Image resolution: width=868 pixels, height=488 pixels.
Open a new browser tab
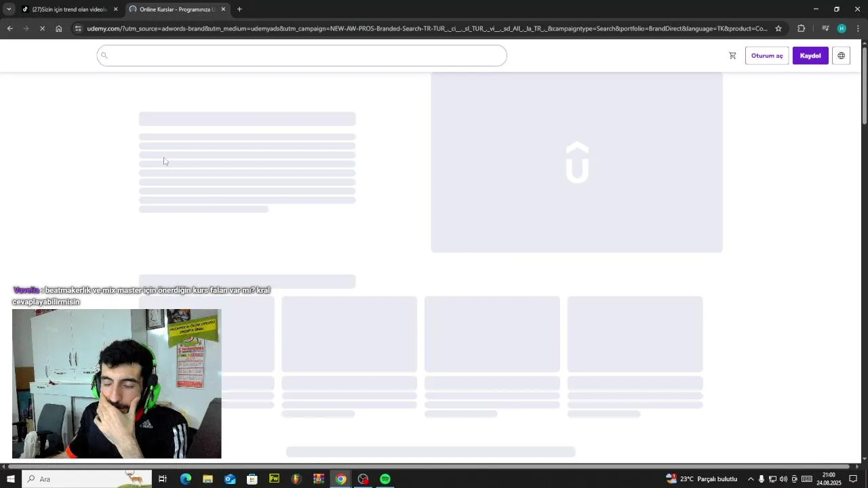point(239,9)
